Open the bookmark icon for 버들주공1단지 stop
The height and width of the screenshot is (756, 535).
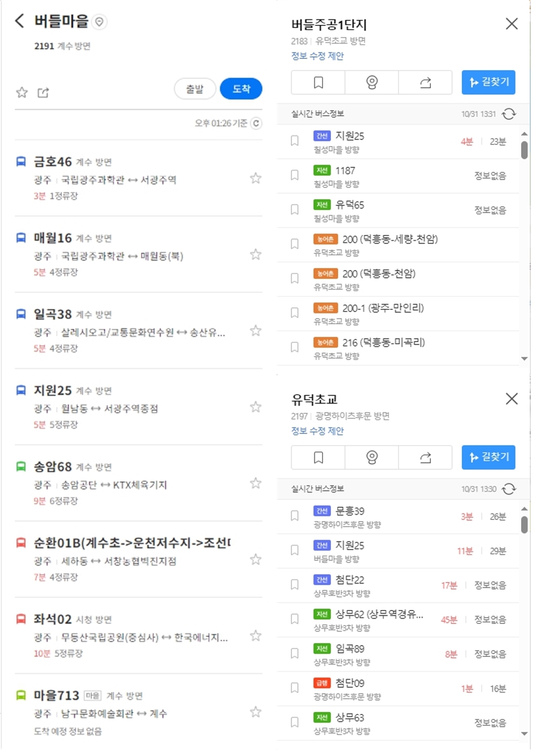point(318,82)
